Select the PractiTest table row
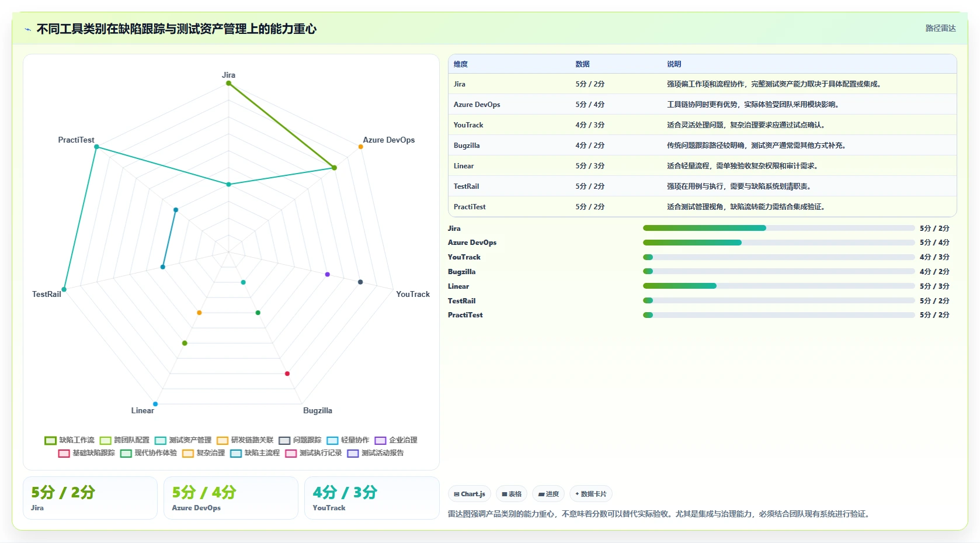The width and height of the screenshot is (980, 543). point(702,207)
